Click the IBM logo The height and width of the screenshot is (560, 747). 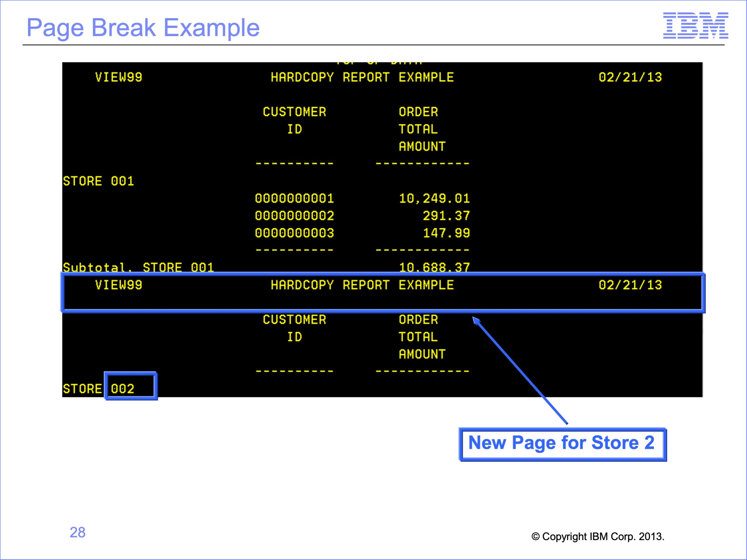pos(695,25)
